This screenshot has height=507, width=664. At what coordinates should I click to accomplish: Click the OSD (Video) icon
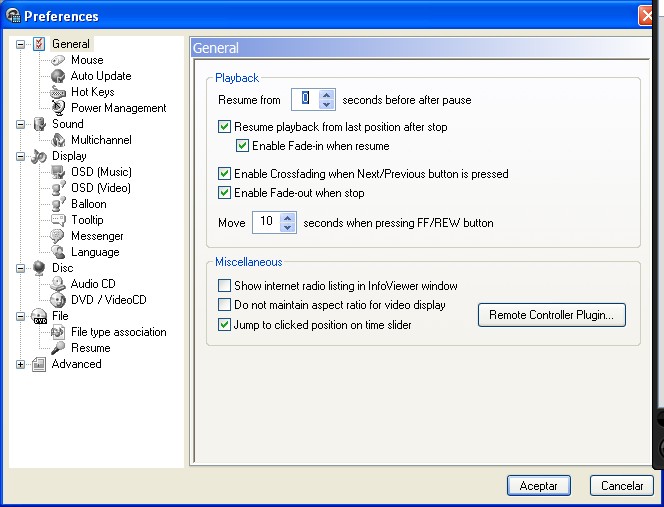(x=58, y=188)
